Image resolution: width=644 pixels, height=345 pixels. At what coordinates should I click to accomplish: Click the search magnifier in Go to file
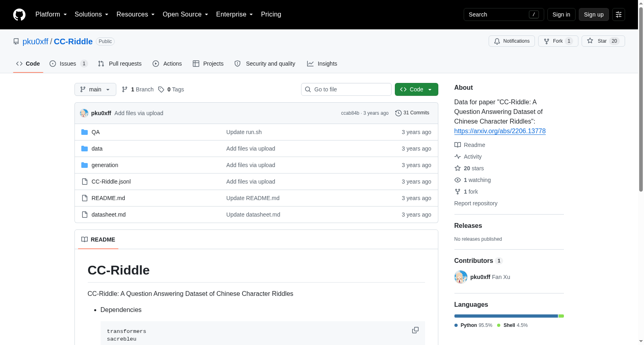308,89
